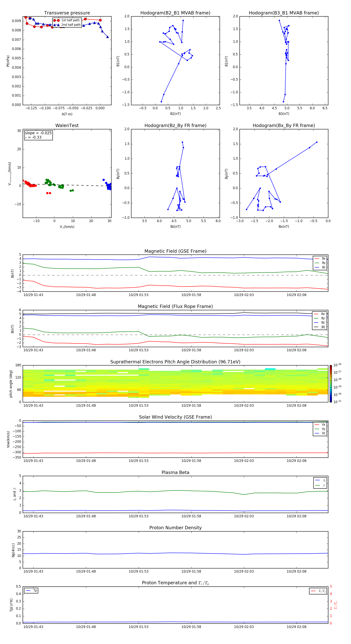Viewport: 351px width, 644px height.
Task: Click the red 'Te/Tp' right axis label
Action: [x=336, y=605]
